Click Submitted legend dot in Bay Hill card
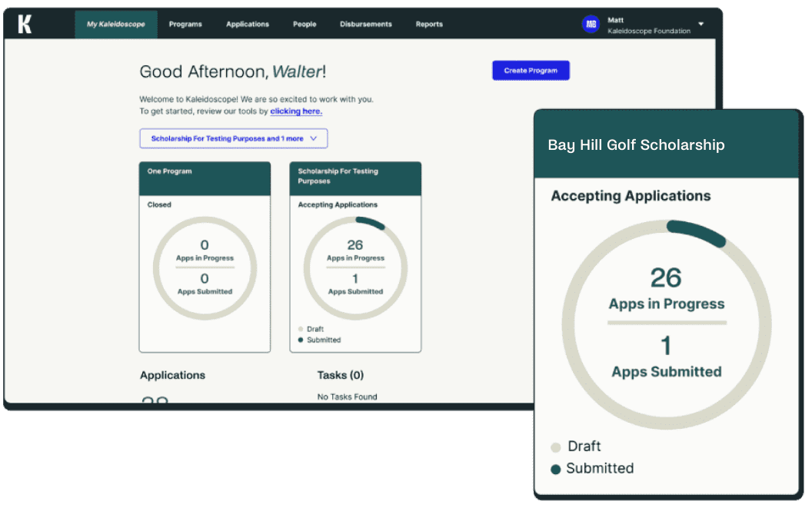The height and width of the screenshot is (508, 812). [556, 470]
